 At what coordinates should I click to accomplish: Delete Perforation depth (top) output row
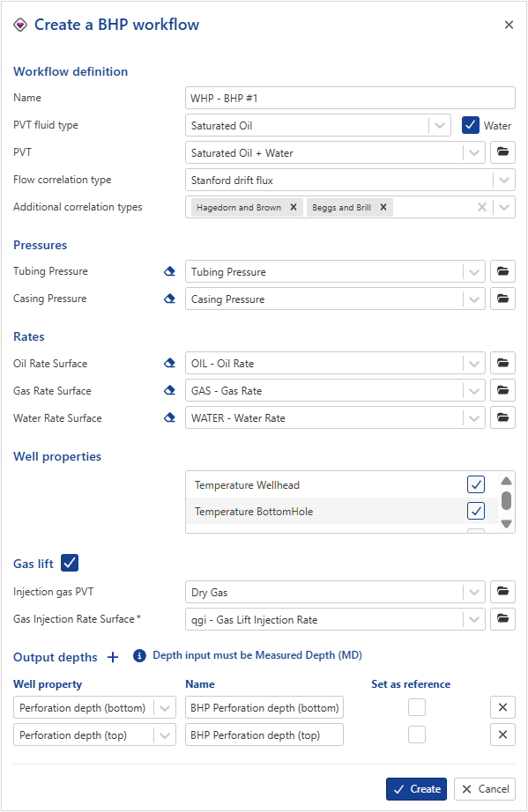point(502,734)
